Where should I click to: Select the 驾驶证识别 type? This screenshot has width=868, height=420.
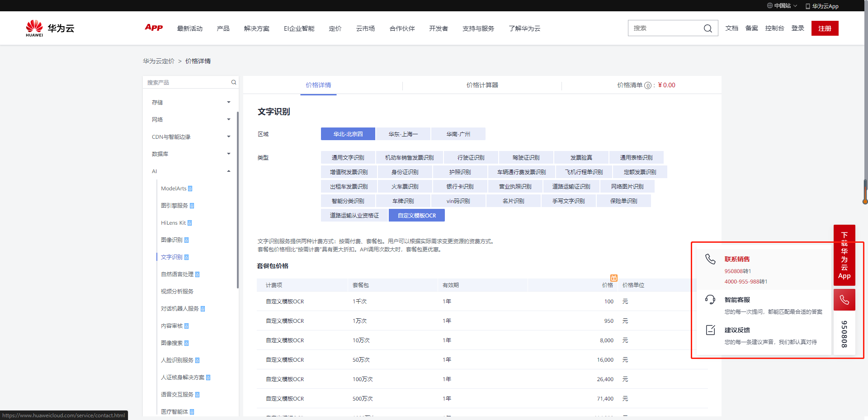tap(526, 157)
